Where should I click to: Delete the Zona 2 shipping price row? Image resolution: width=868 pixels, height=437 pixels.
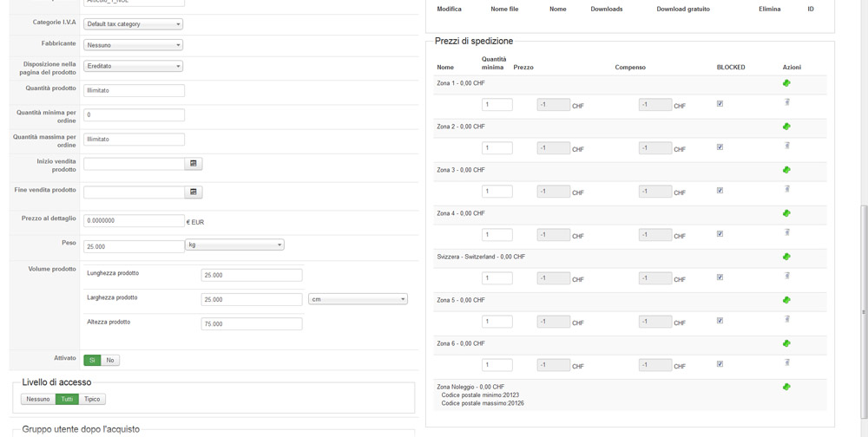(x=787, y=146)
